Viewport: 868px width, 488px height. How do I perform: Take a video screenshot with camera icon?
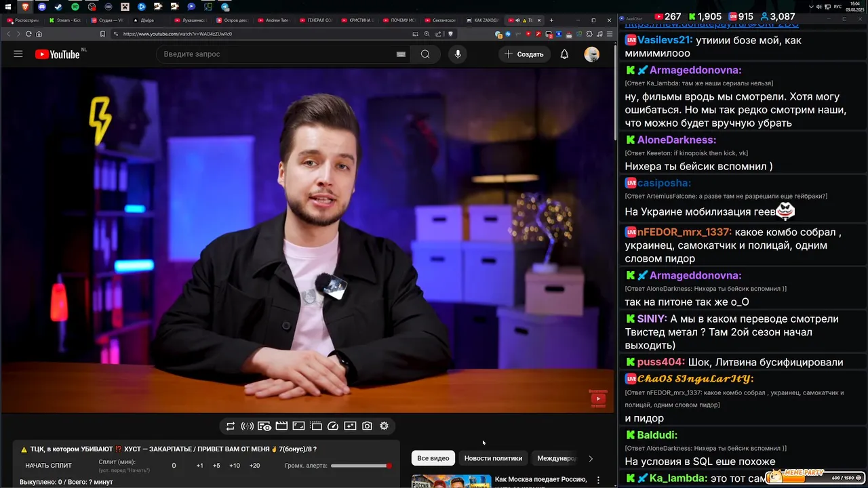point(367,426)
